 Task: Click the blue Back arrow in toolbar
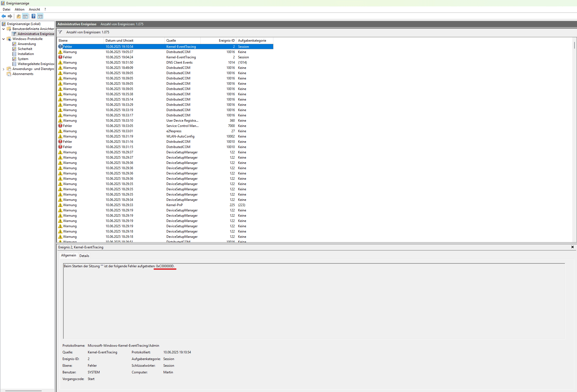(x=4, y=16)
